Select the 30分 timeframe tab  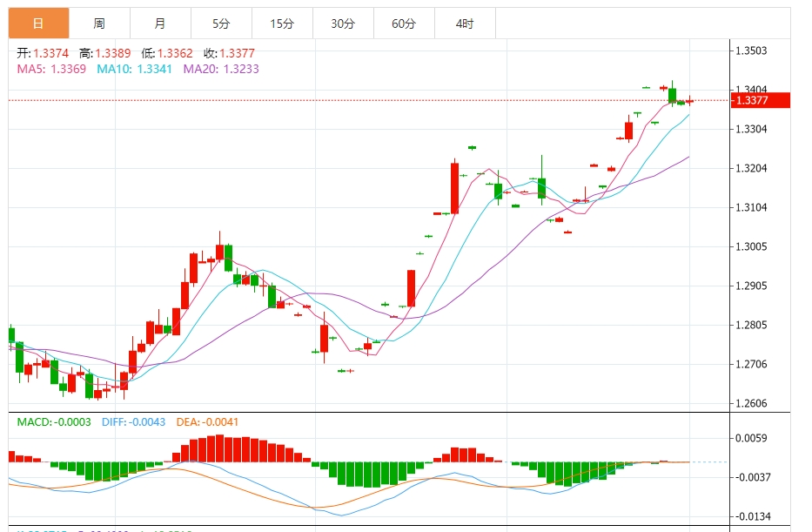(x=344, y=24)
